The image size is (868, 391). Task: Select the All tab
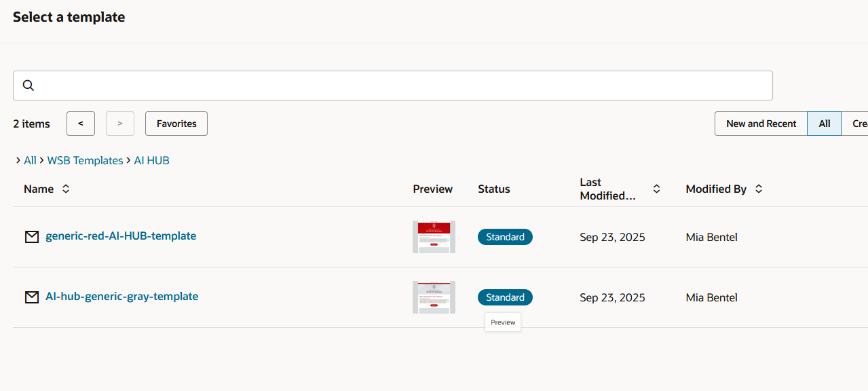click(825, 124)
